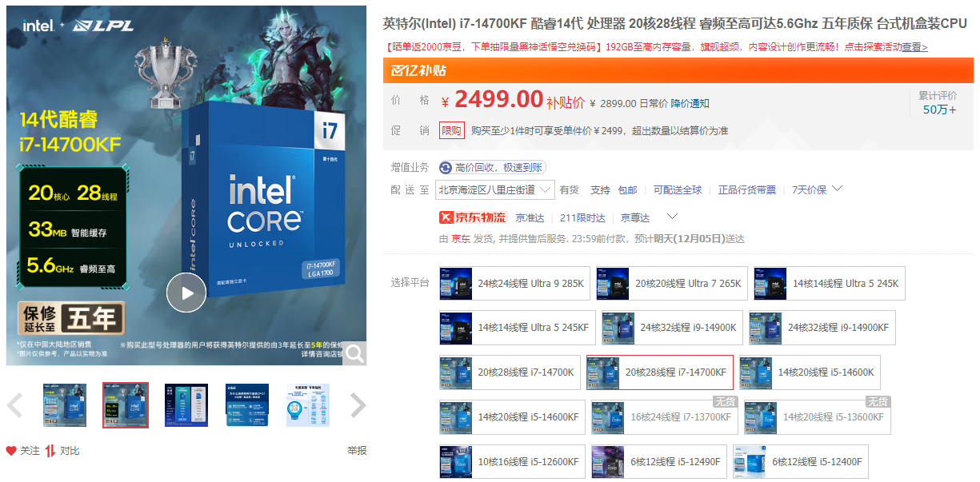Select the out-of-stock 16核24线程 i7-13700KF option
The width and height of the screenshot is (980, 482).
pyautogui.click(x=665, y=417)
